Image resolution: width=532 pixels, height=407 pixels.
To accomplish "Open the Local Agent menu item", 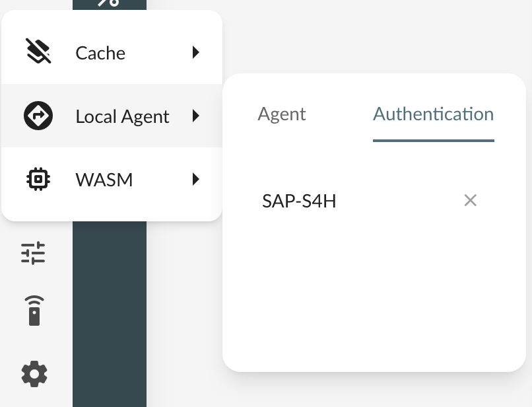I will [122, 116].
